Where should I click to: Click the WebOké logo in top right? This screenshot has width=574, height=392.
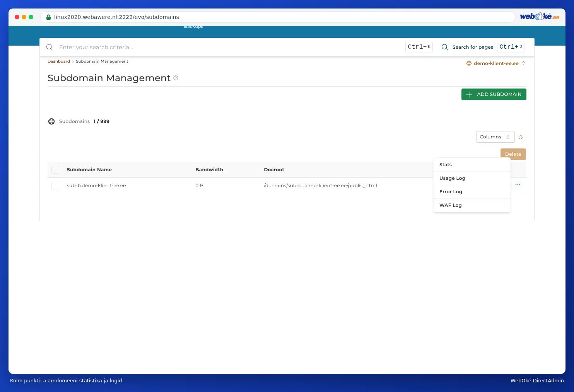(x=539, y=17)
